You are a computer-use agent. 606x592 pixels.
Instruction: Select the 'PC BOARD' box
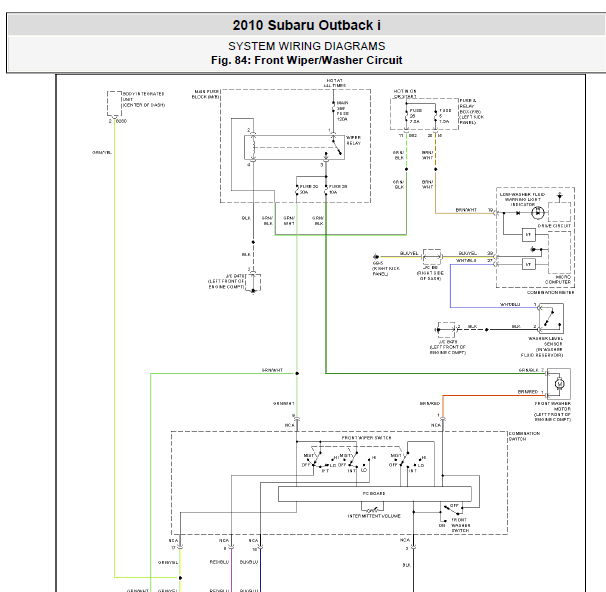click(x=374, y=494)
